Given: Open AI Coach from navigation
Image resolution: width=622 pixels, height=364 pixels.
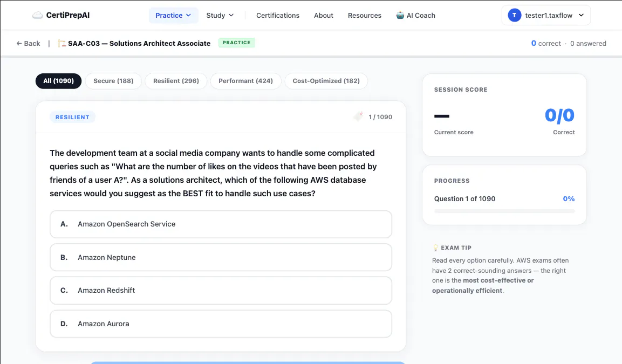Looking at the screenshot, I should [x=416, y=15].
